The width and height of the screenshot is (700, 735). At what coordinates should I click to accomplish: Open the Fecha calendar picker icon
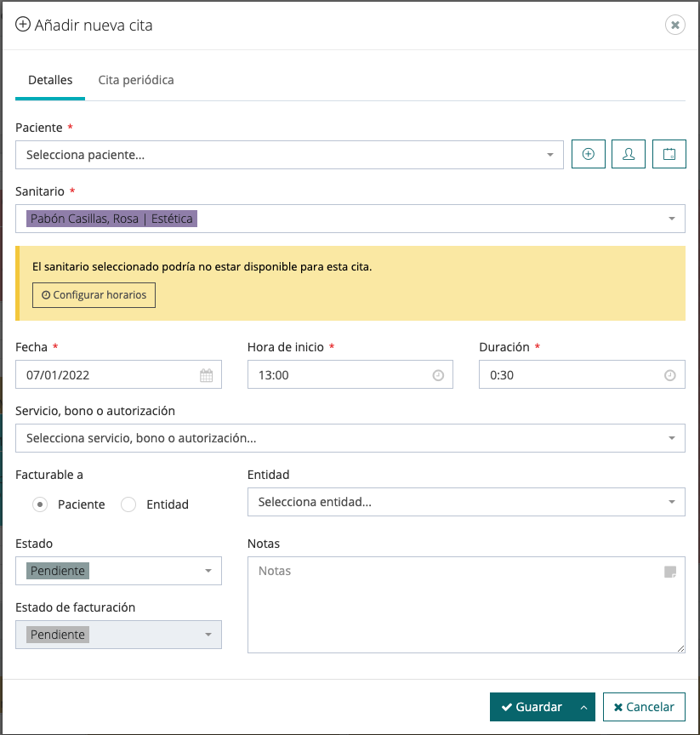(206, 375)
